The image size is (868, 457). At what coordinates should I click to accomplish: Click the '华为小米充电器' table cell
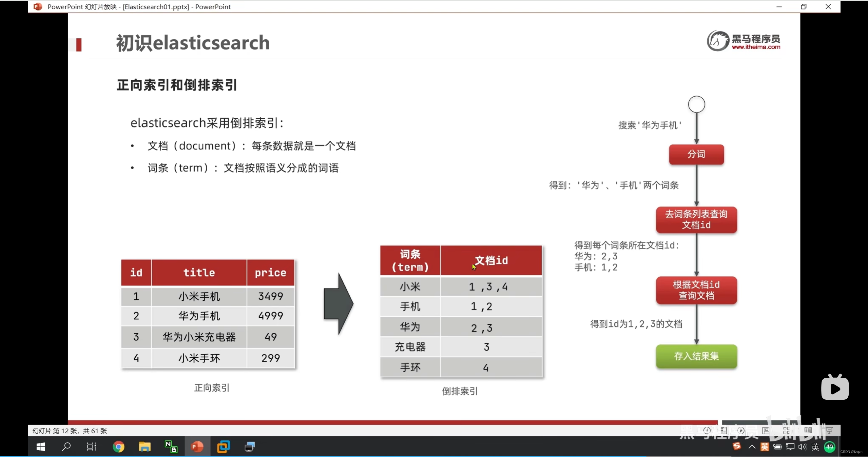coord(199,337)
